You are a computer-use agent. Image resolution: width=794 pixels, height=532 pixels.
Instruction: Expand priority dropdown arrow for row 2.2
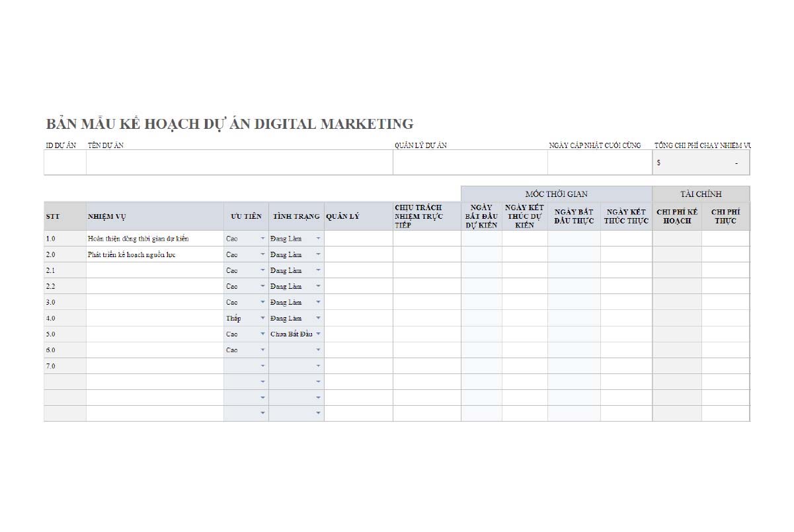coord(262,286)
